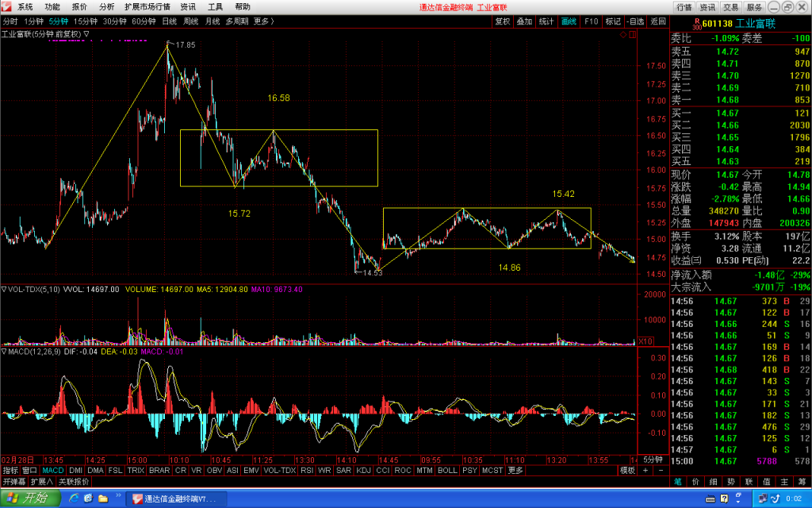Click the 返回 button
The height and width of the screenshot is (508, 812).
point(657,21)
